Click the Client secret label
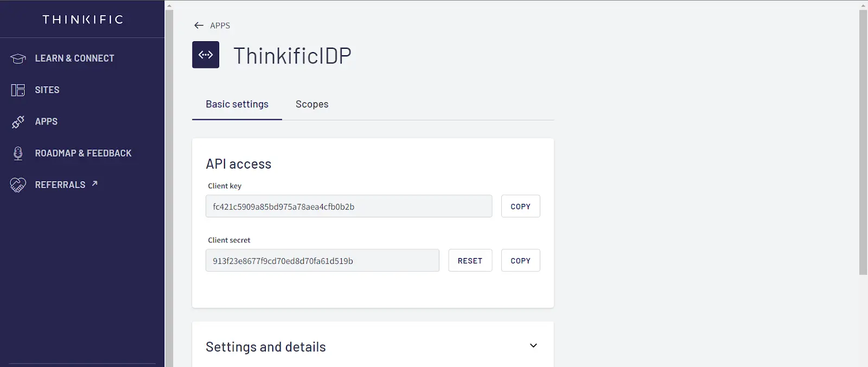Viewport: 868px width, 367px height. point(229,240)
